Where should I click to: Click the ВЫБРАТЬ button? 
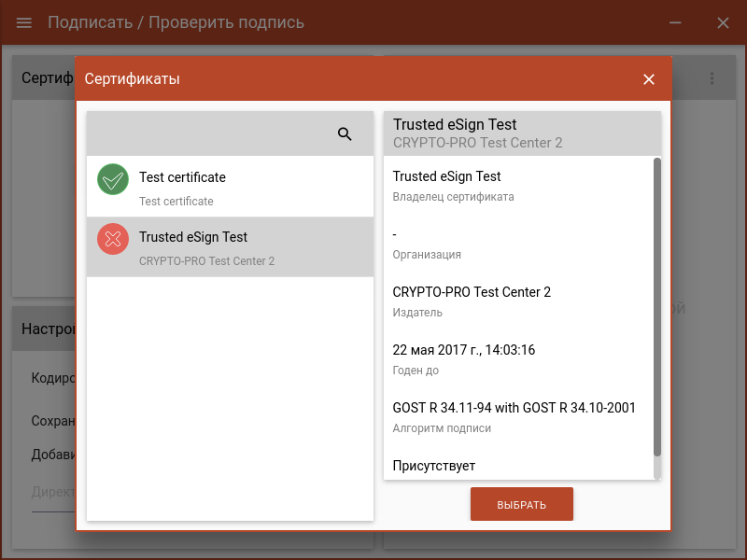521,503
